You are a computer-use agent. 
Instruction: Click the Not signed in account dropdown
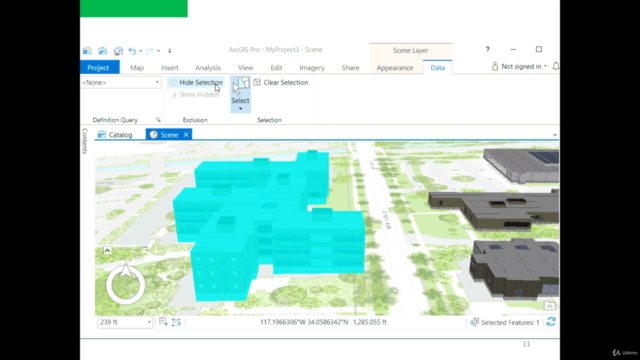pyautogui.click(x=519, y=67)
